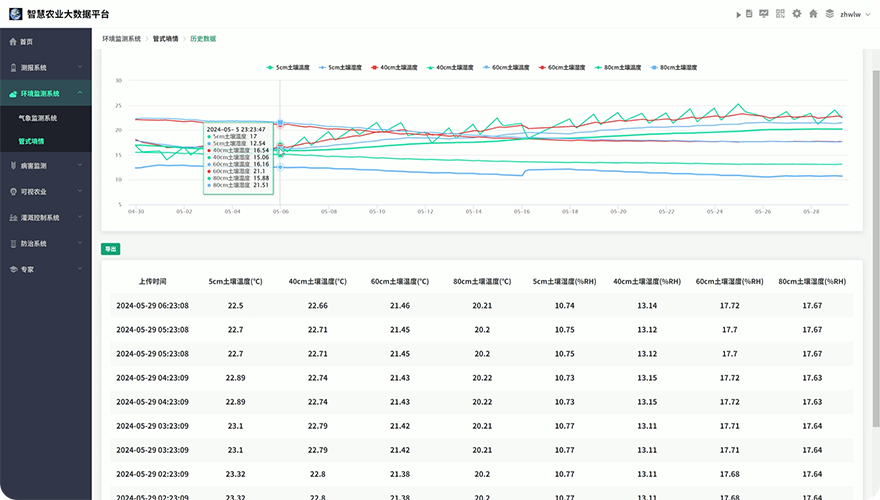The width and height of the screenshot is (880, 500).
Task: Click the stacked layers icon in header
Action: click(829, 13)
